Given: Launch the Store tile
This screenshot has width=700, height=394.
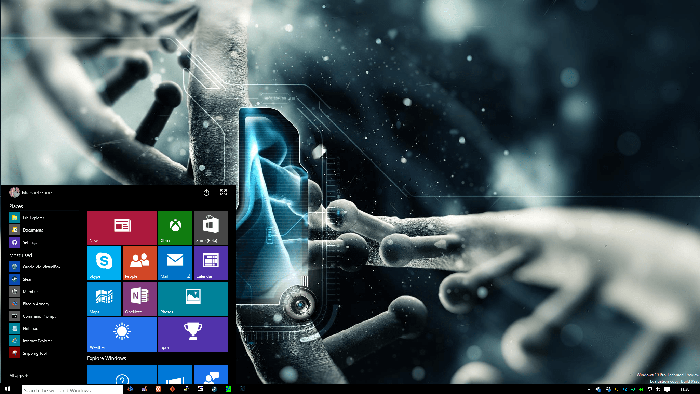Looking at the screenshot, I should (211, 228).
